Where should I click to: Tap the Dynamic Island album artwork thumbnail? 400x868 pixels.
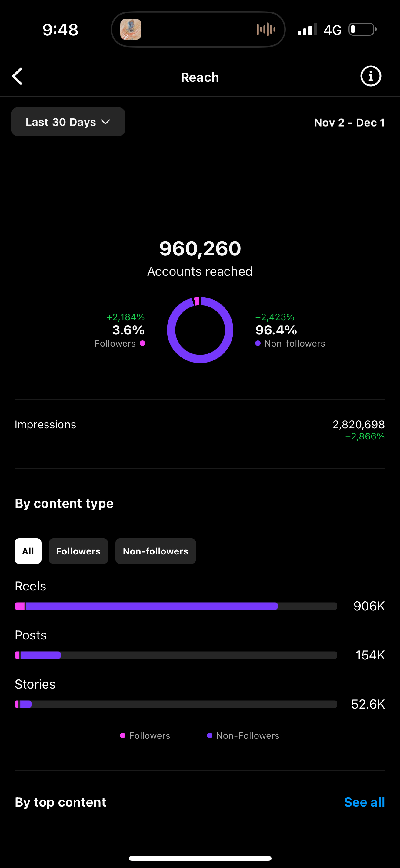click(131, 30)
